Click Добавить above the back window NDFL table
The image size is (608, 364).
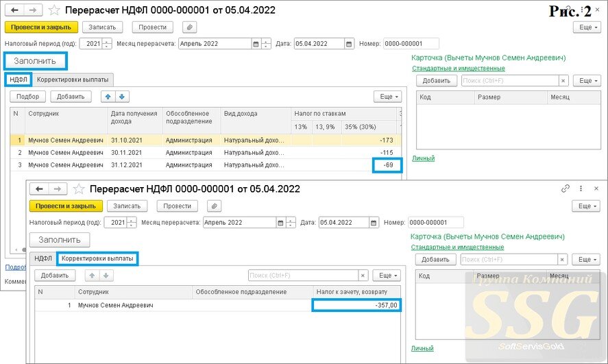(71, 97)
